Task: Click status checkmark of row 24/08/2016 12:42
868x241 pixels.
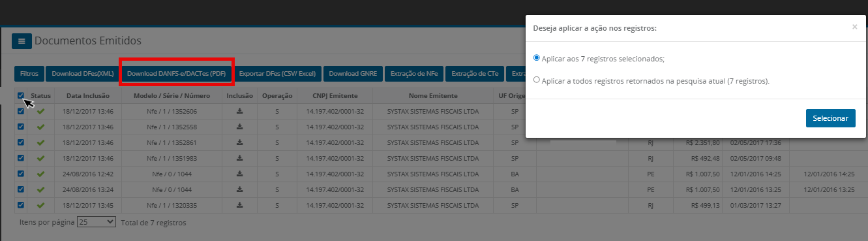Action: click(40, 174)
